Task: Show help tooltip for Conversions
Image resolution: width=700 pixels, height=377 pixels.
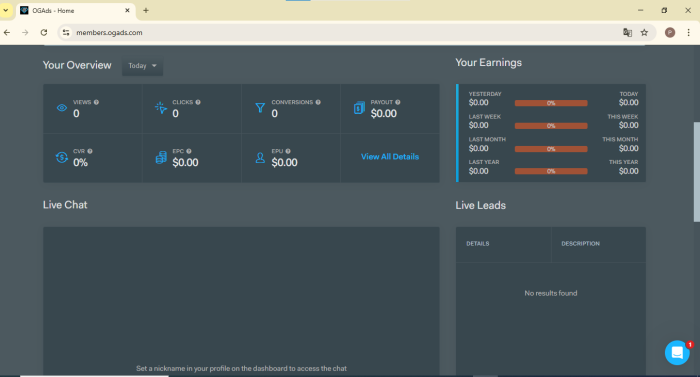Action: 318,102
